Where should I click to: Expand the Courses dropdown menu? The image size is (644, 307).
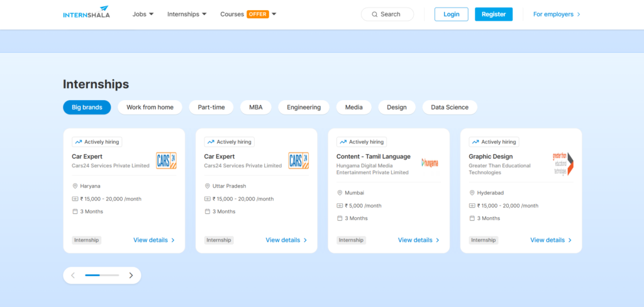[x=248, y=14]
